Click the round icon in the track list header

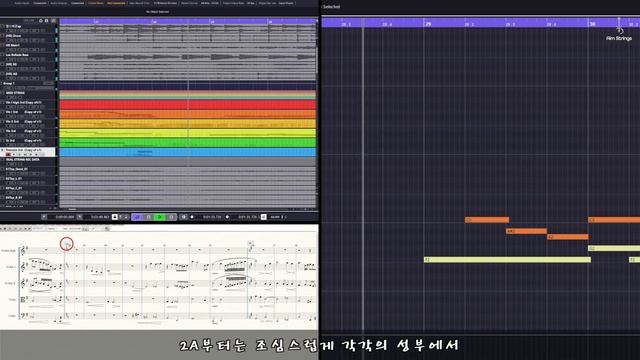pyautogui.click(x=41, y=20)
